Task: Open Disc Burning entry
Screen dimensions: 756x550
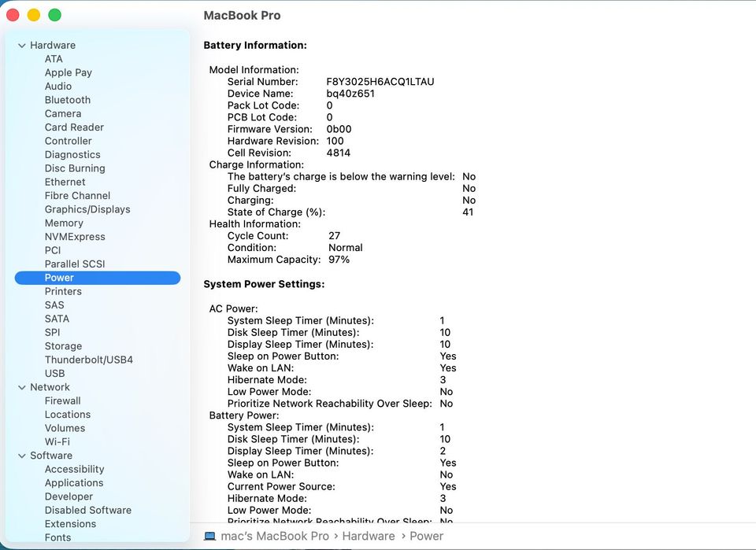Action: (75, 168)
